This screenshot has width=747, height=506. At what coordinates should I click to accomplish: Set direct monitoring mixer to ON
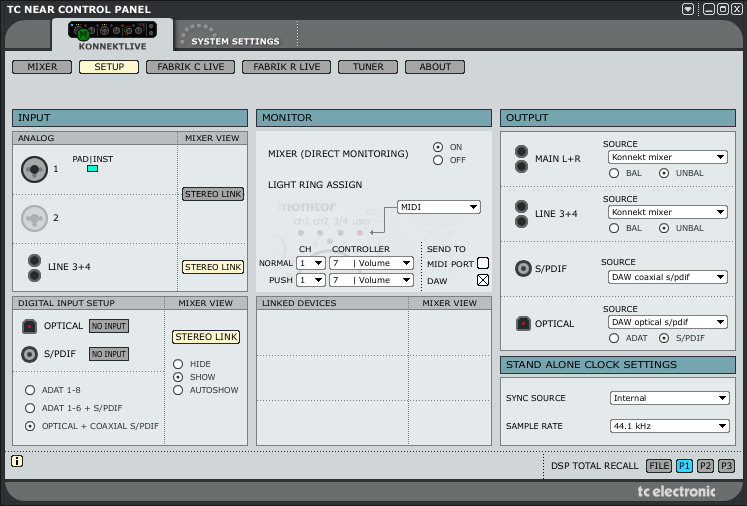tap(438, 147)
